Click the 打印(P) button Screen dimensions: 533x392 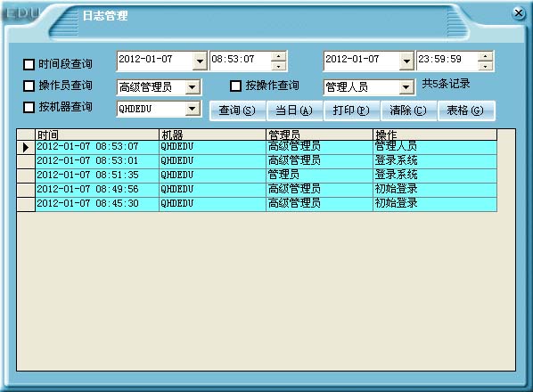pos(351,110)
